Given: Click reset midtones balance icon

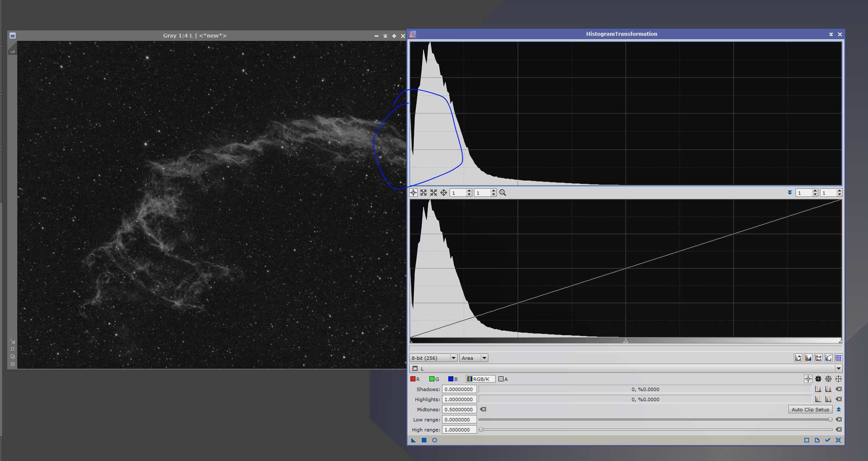Looking at the screenshot, I should [x=483, y=409].
